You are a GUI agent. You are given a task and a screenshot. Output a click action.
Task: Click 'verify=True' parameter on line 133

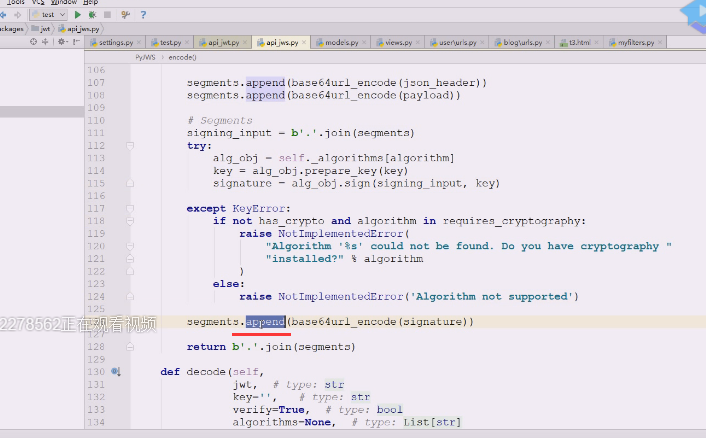[x=269, y=410]
